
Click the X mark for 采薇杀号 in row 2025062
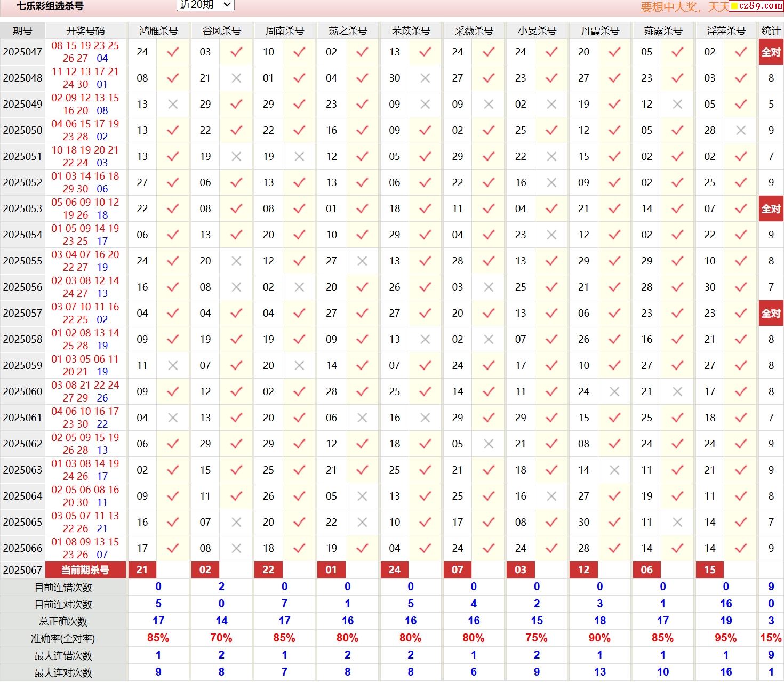coord(489,444)
